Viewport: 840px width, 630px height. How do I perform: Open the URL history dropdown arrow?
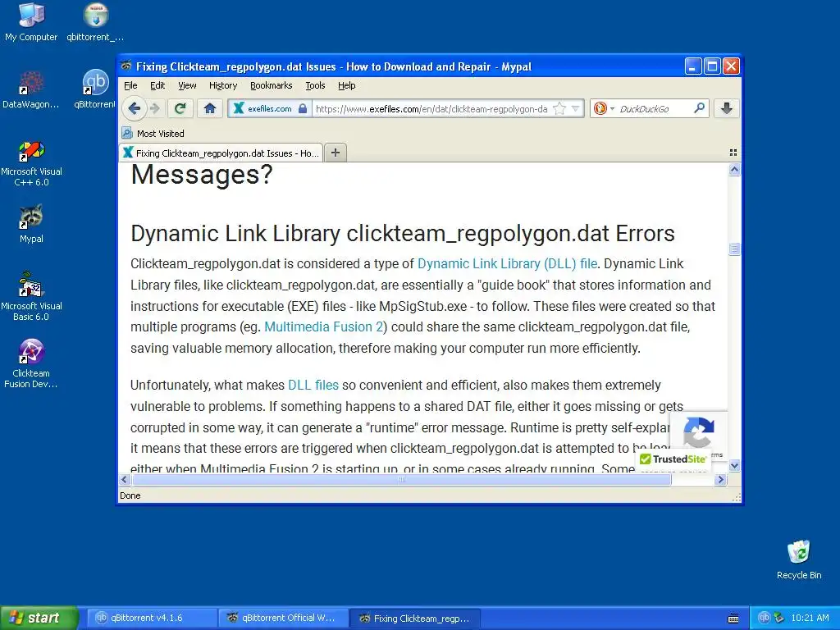point(575,109)
